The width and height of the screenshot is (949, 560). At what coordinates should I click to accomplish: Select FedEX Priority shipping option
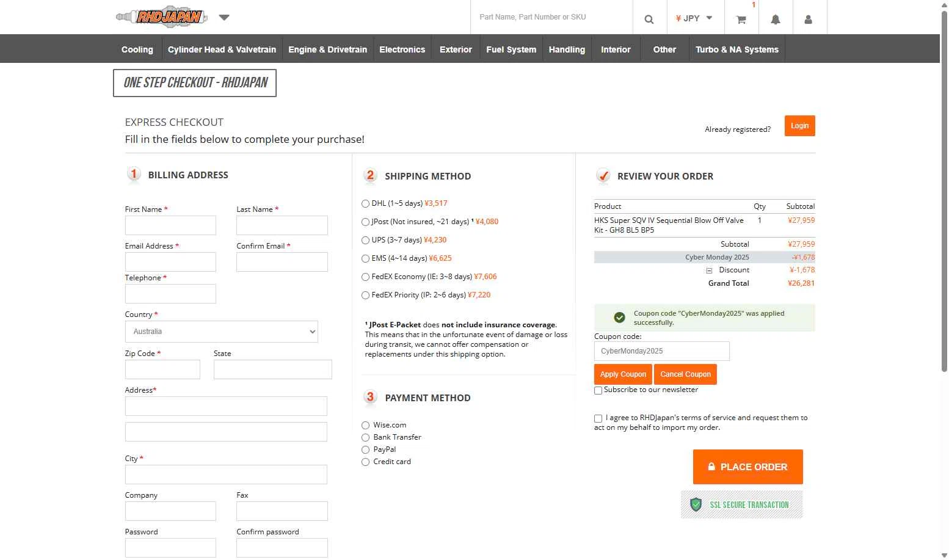tap(365, 295)
